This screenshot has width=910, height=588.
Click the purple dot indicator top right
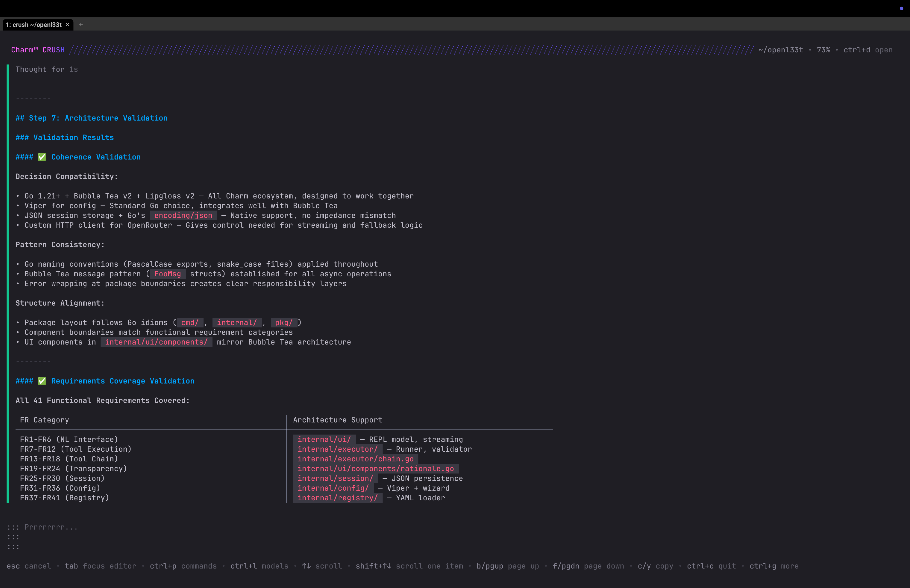point(901,8)
